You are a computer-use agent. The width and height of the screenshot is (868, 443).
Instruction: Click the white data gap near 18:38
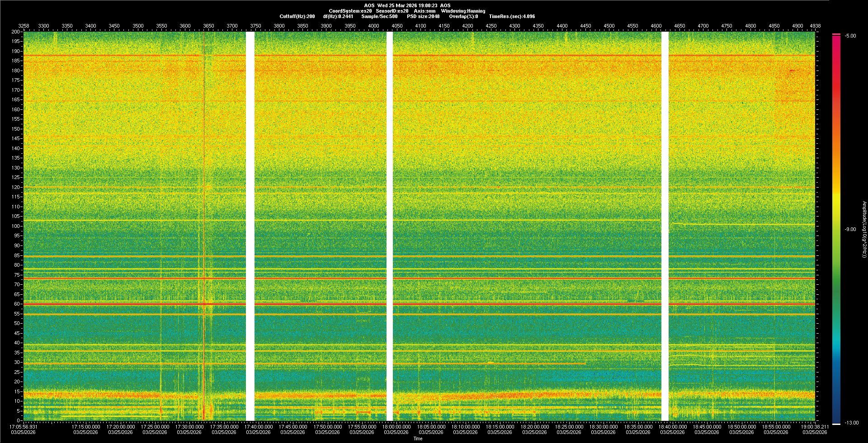665,226
